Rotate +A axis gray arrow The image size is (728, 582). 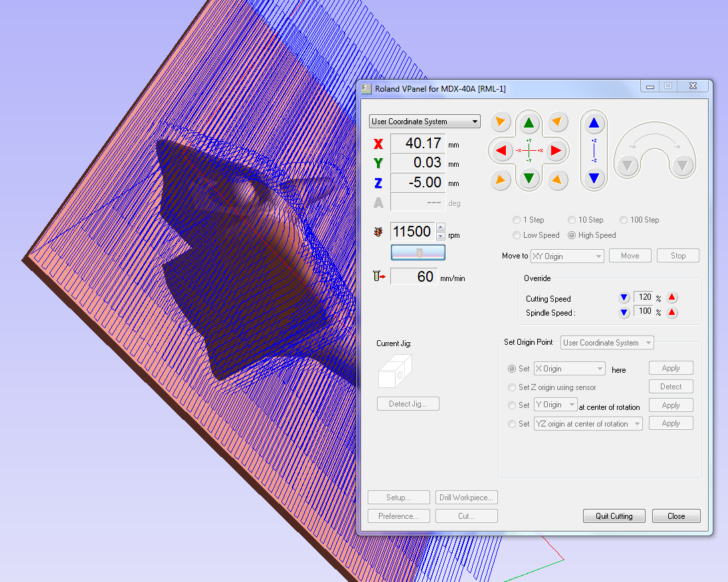click(627, 165)
